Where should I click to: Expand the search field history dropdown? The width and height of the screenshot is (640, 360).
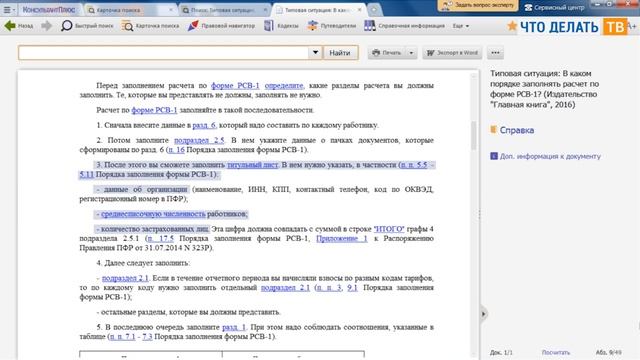[315, 53]
